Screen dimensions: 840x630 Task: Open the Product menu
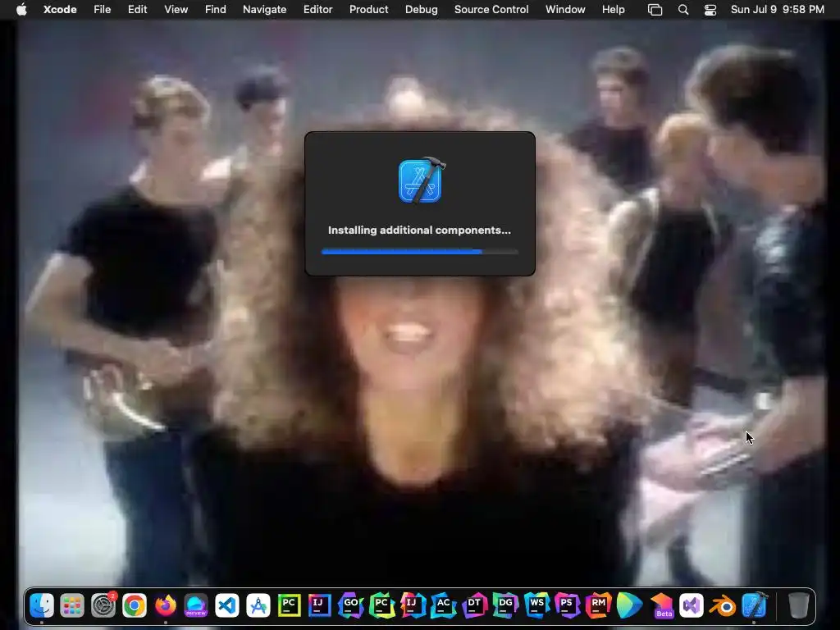(368, 10)
